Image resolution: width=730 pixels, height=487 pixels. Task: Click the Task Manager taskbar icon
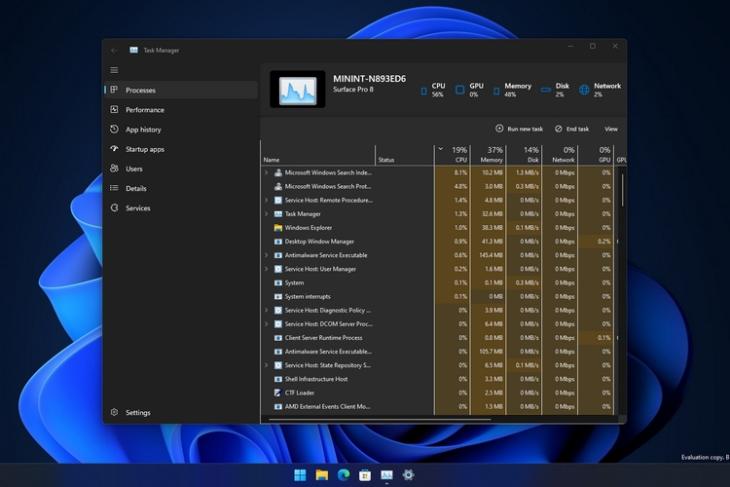pos(386,475)
